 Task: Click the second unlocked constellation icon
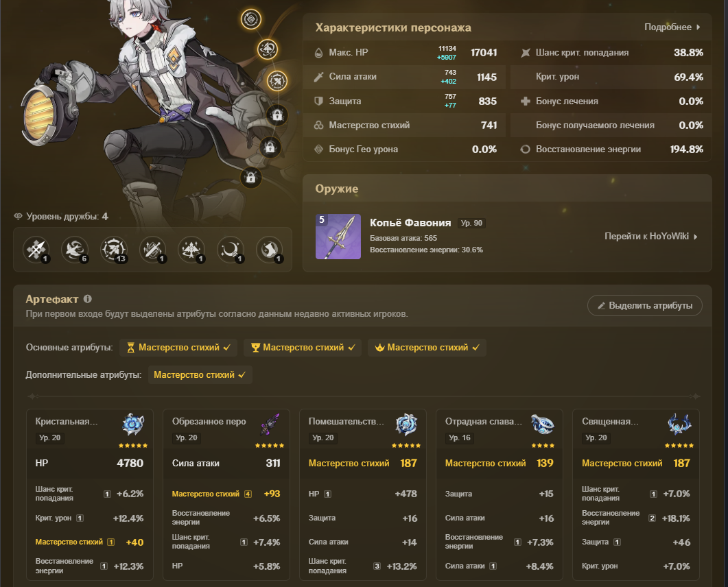point(268,49)
